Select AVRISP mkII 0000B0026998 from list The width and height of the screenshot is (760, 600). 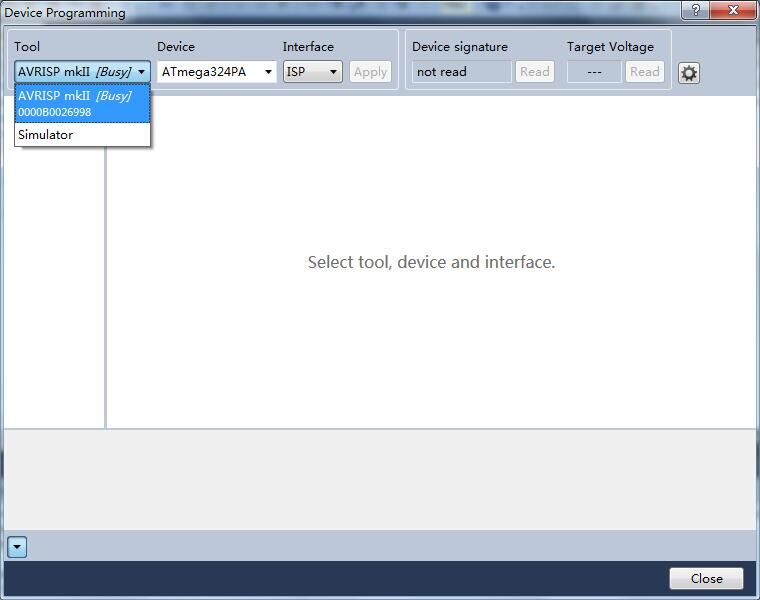82,103
